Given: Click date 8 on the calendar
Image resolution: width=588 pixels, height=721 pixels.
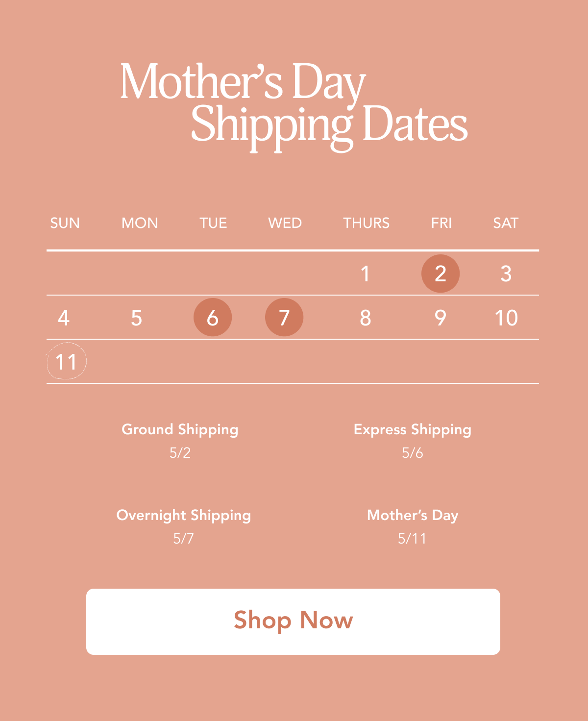Looking at the screenshot, I should [365, 318].
